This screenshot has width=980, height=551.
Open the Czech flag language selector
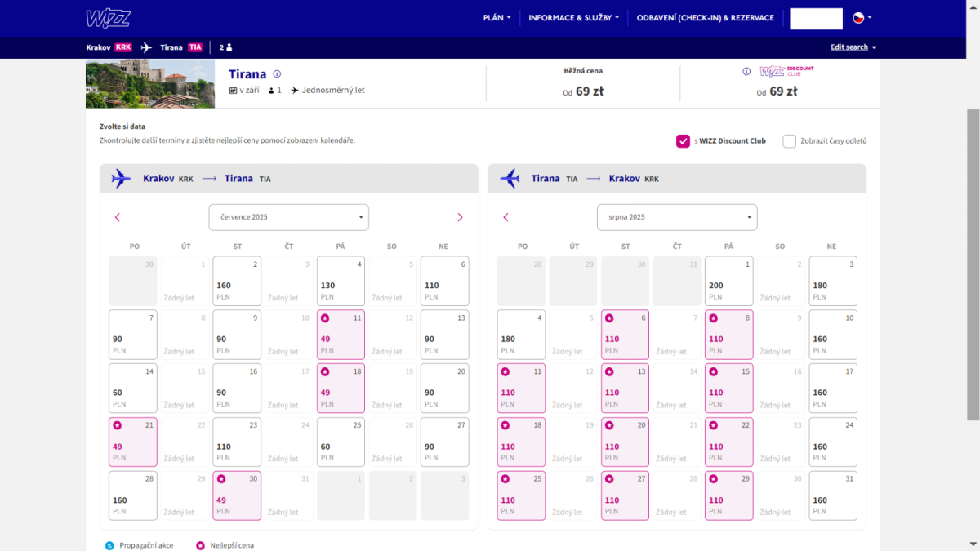tap(862, 17)
